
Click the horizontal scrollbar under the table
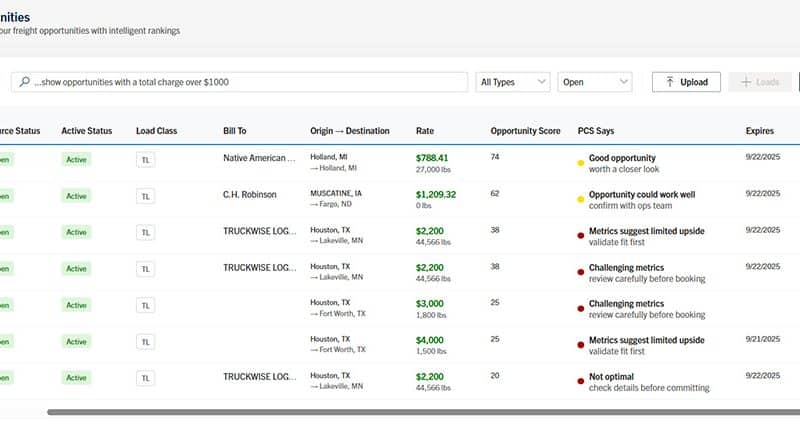click(400, 411)
